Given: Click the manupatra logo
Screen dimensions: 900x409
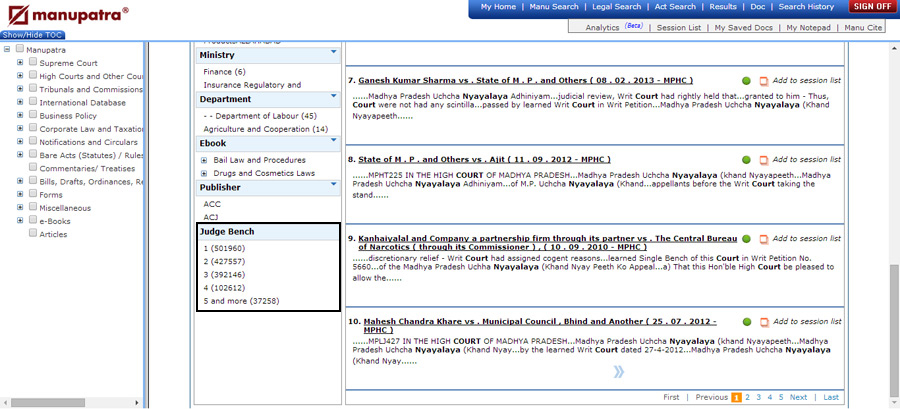Looking at the screenshot, I should click(66, 15).
